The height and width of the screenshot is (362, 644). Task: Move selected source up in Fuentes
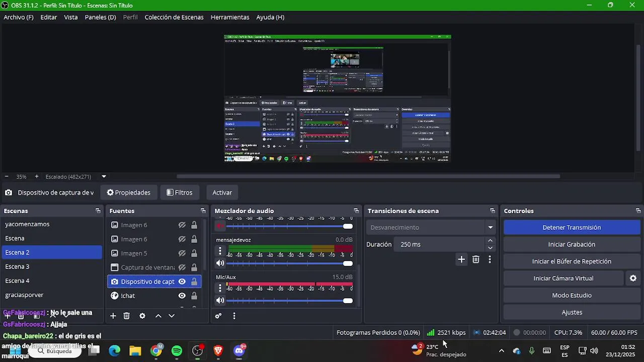click(158, 316)
